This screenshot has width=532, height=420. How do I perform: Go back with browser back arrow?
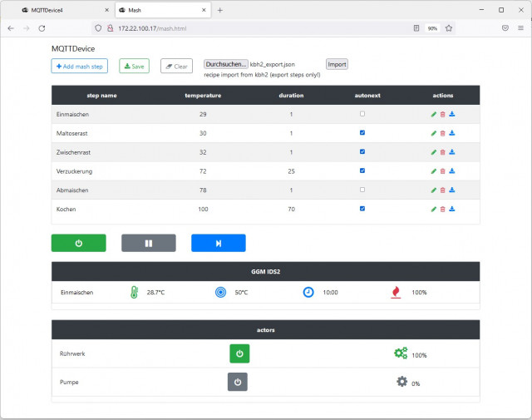pyautogui.click(x=11, y=28)
